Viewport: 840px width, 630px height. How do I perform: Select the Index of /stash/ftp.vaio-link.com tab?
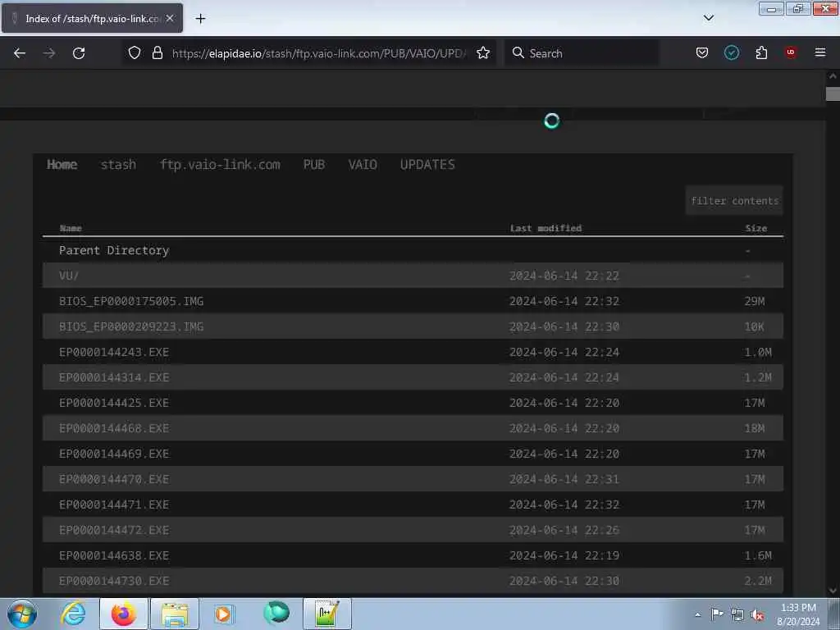click(x=92, y=18)
